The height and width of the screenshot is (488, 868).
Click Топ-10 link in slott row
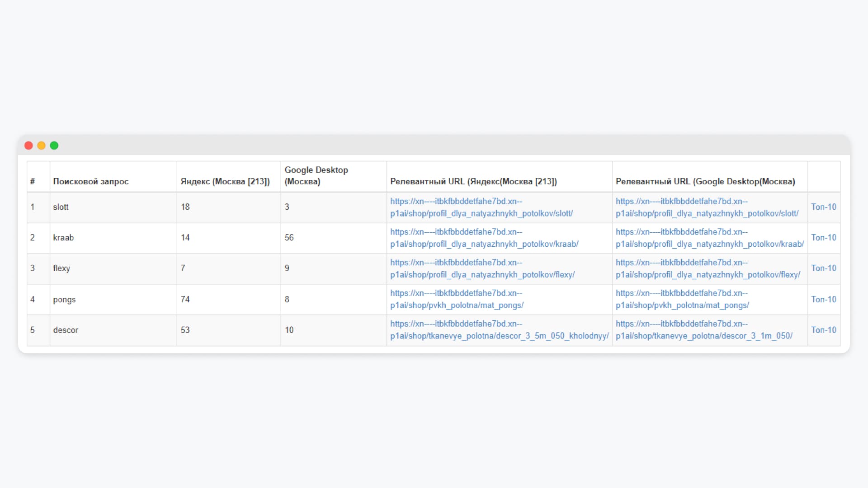tap(824, 207)
